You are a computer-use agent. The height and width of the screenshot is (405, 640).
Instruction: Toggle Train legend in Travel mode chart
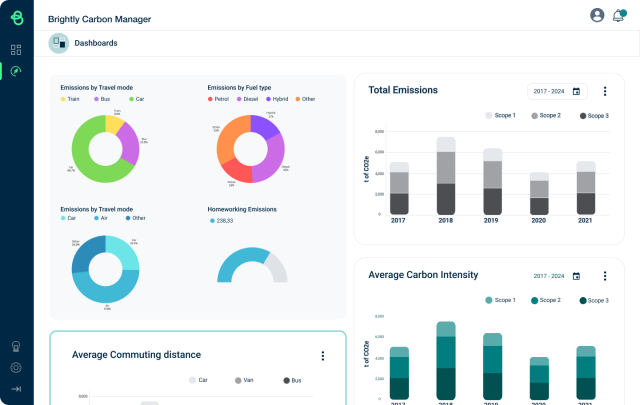(70, 99)
